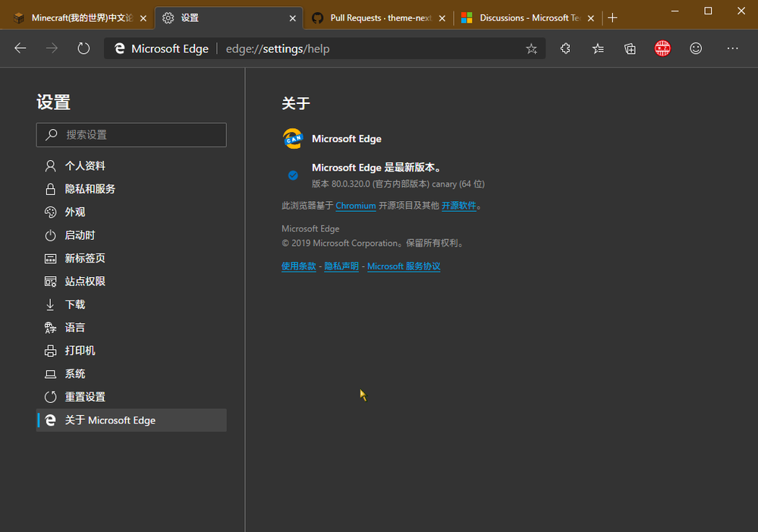This screenshot has width=758, height=532.
Task: Navigate back with the back arrow
Action: point(20,48)
